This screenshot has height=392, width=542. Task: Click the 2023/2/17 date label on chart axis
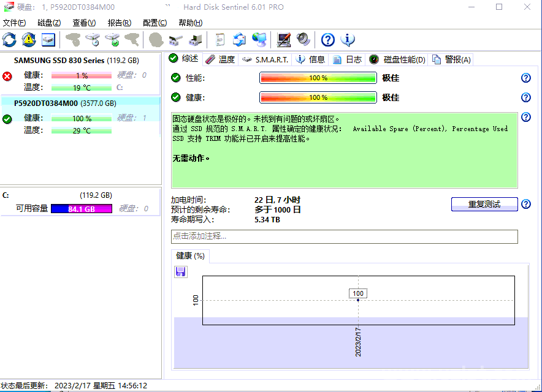pyautogui.click(x=358, y=342)
